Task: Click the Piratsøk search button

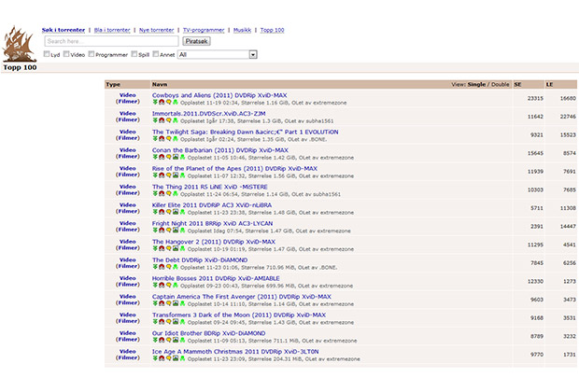Action: (196, 41)
